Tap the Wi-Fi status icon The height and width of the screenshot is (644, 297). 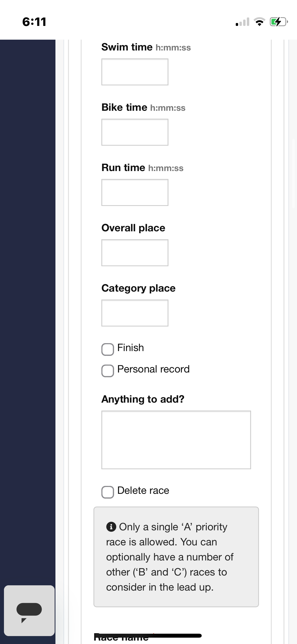[x=260, y=22]
